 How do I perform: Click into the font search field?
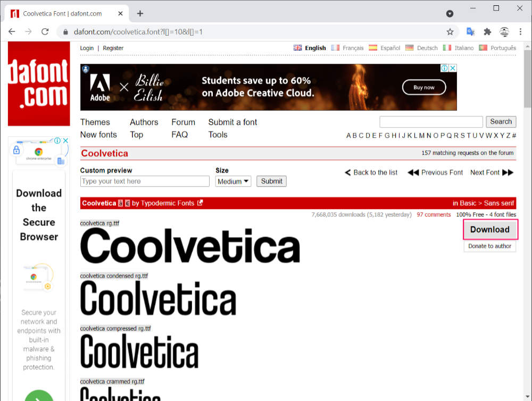[x=431, y=121]
